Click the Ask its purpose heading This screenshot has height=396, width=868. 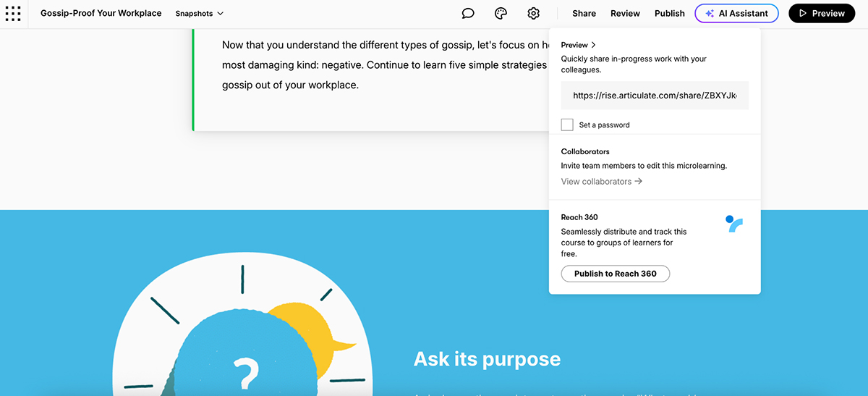[x=487, y=359]
